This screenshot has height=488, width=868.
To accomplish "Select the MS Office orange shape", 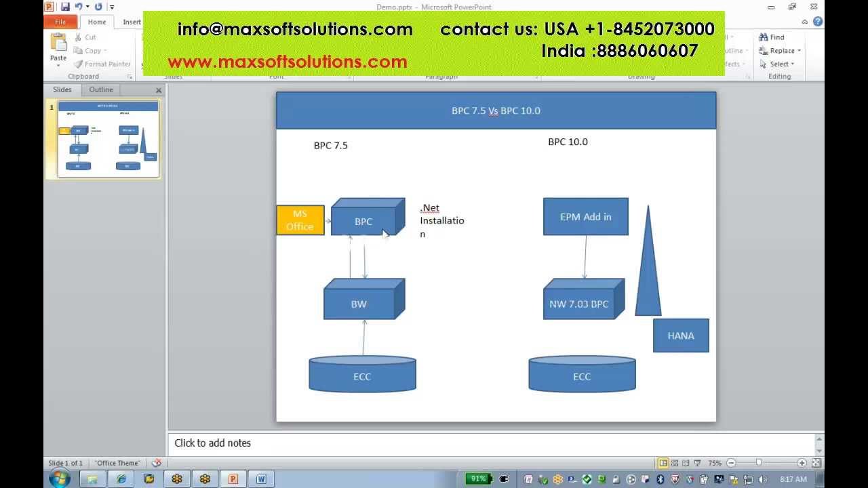I will coord(300,220).
